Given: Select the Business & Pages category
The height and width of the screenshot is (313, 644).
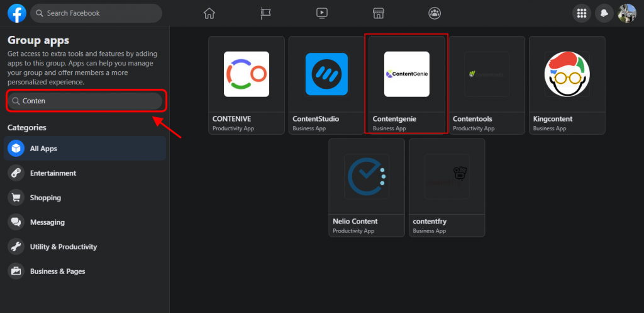Looking at the screenshot, I should click(x=85, y=271).
